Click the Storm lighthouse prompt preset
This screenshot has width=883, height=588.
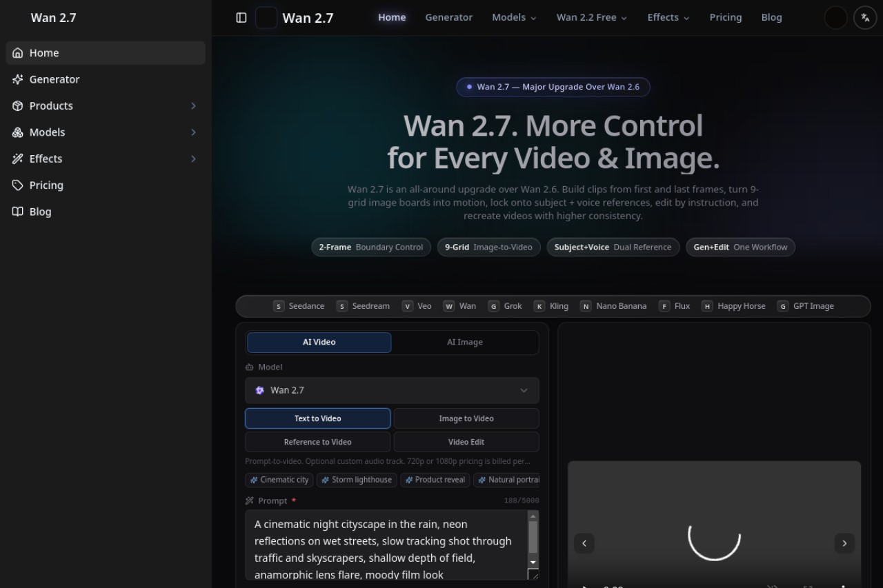[357, 480]
